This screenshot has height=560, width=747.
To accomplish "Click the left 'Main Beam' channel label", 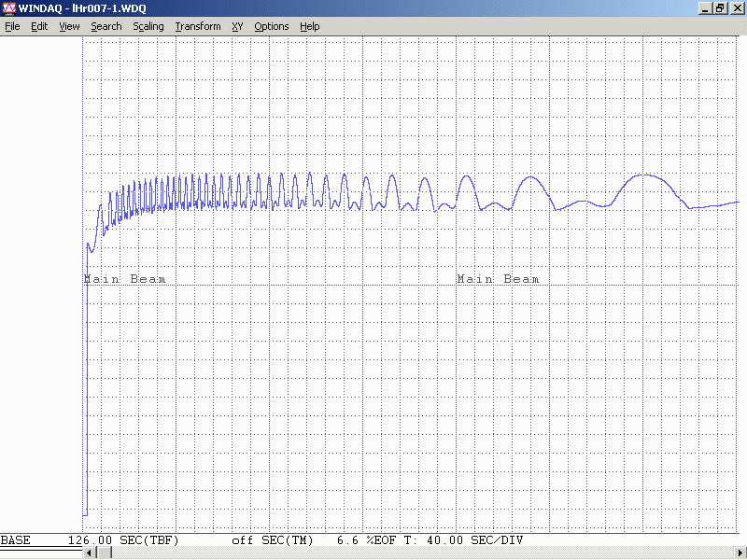I will pos(125,279).
